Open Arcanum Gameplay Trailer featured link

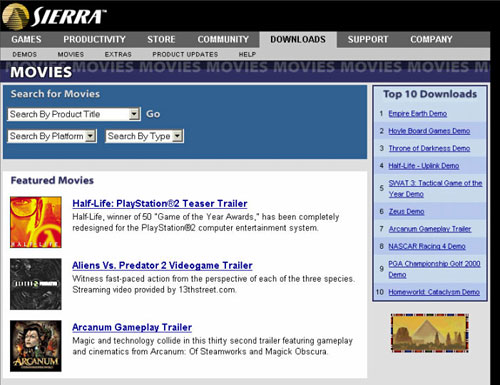[x=132, y=327]
